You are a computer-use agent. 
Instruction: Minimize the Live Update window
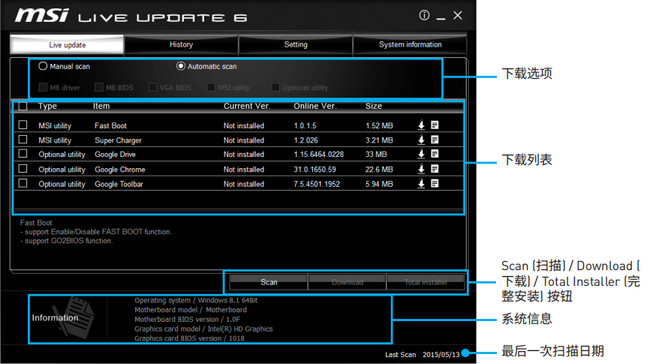click(441, 18)
